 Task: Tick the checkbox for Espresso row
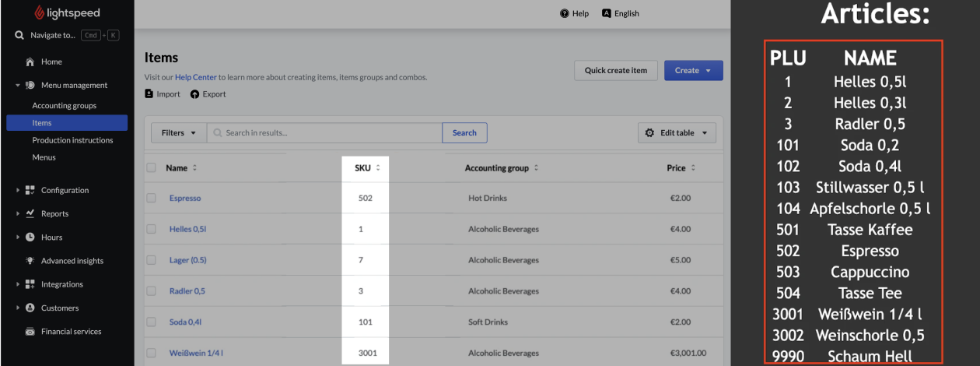click(151, 198)
